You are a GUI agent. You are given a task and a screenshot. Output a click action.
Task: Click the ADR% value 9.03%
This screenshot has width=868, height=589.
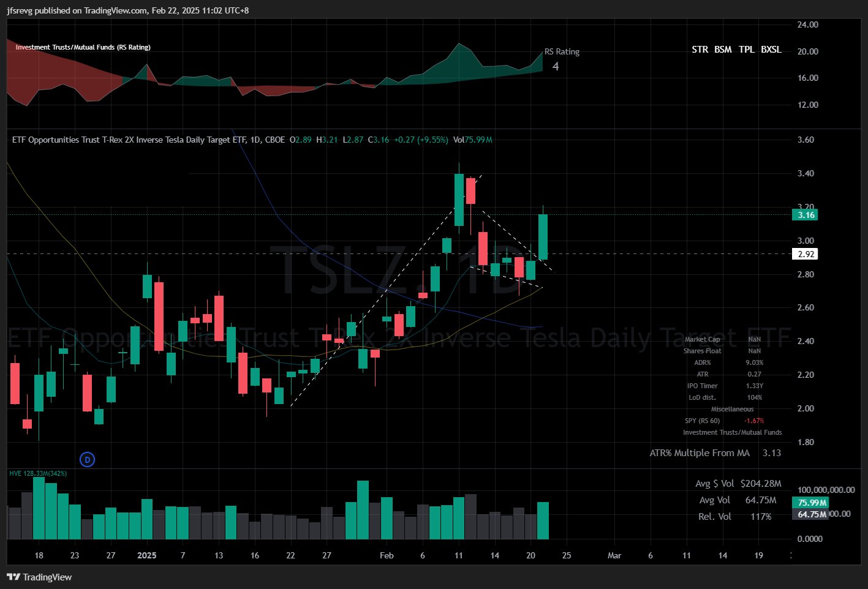pyautogui.click(x=754, y=362)
